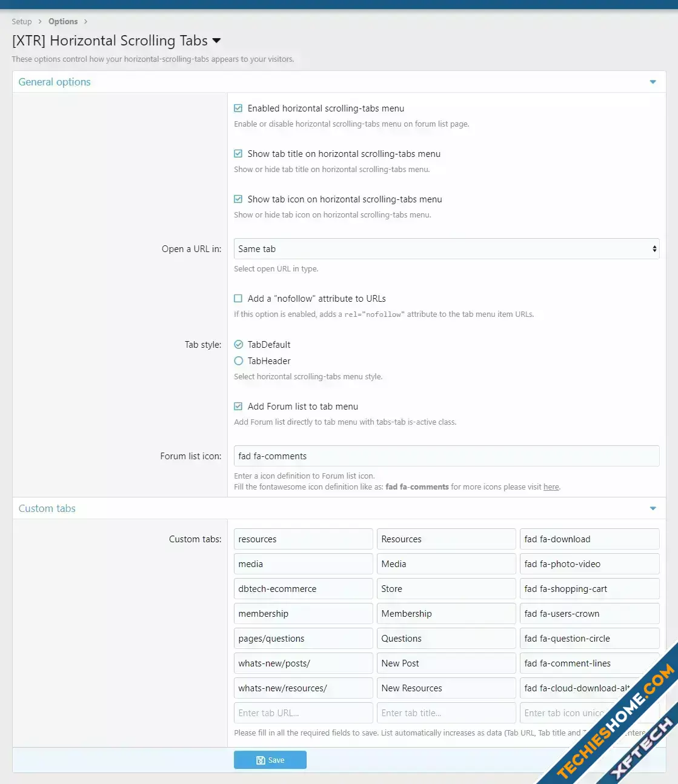
Task: Click the Save button
Action: click(270, 760)
